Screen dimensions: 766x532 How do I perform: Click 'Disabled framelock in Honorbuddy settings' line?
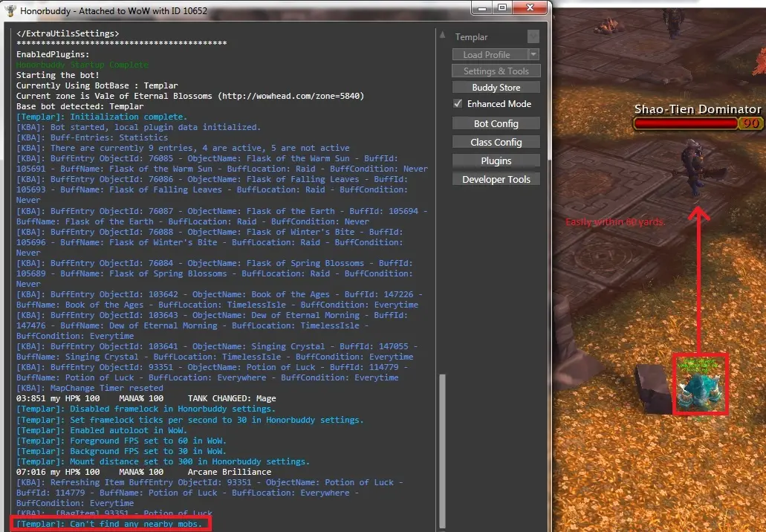146,409
